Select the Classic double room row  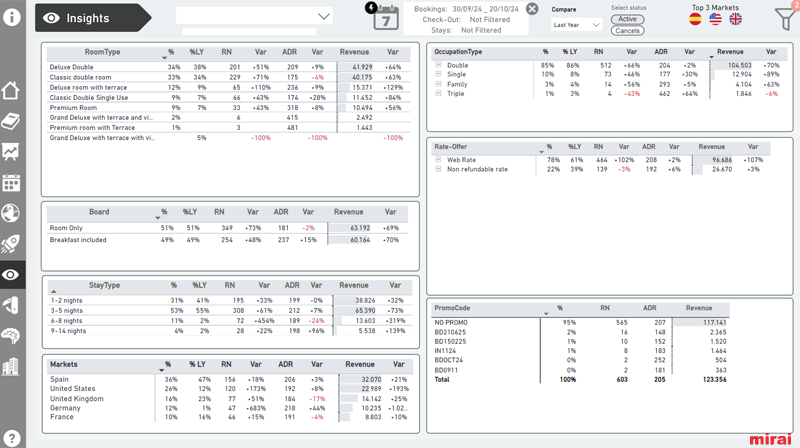pos(228,77)
